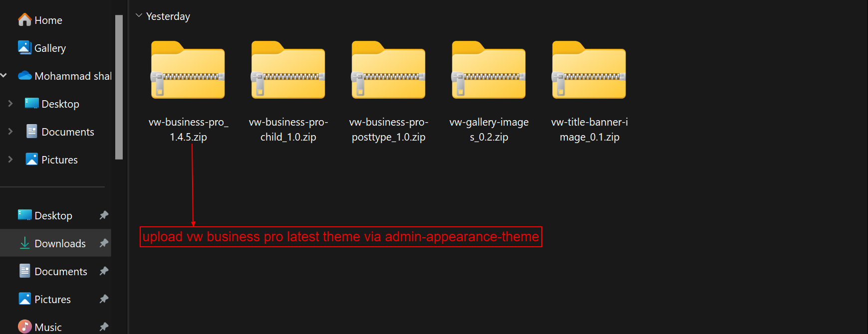Image resolution: width=868 pixels, height=334 pixels.
Task: Unpin Desktop using its pin icon
Action: coord(104,215)
